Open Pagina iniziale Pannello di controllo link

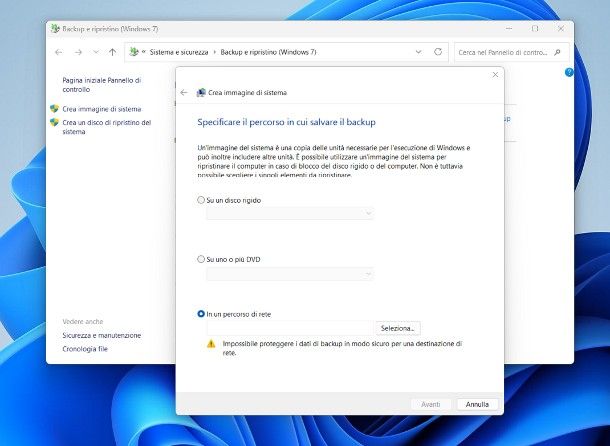click(x=102, y=85)
